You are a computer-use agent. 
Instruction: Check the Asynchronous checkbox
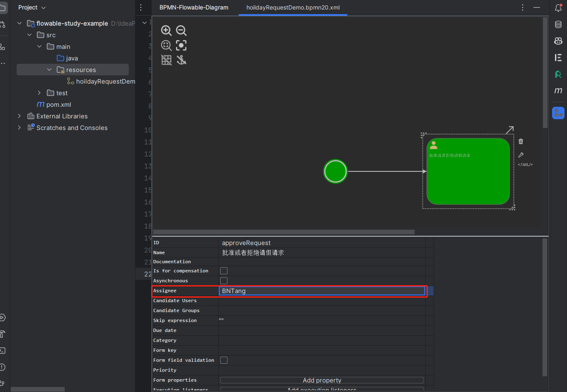click(224, 281)
